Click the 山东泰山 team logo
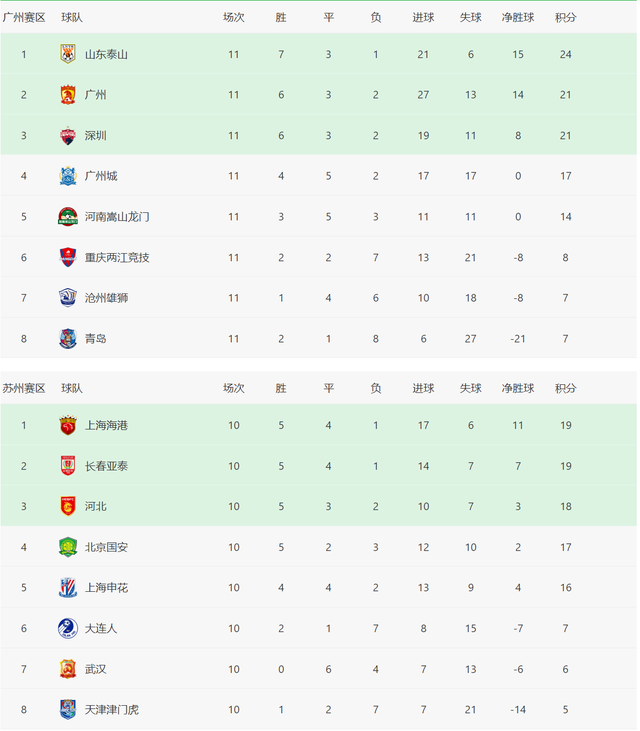640x731 pixels. [x=68, y=54]
